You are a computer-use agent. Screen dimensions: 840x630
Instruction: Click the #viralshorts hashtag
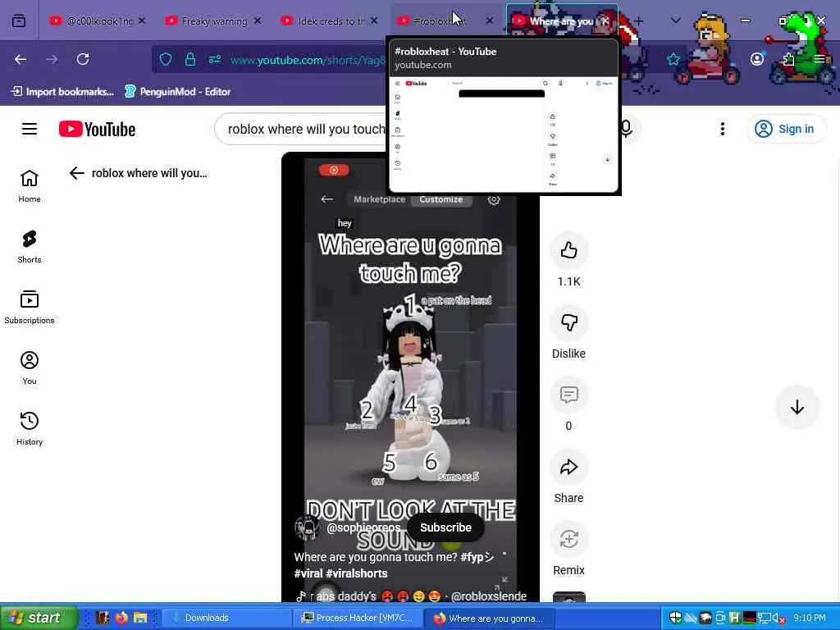356,573
